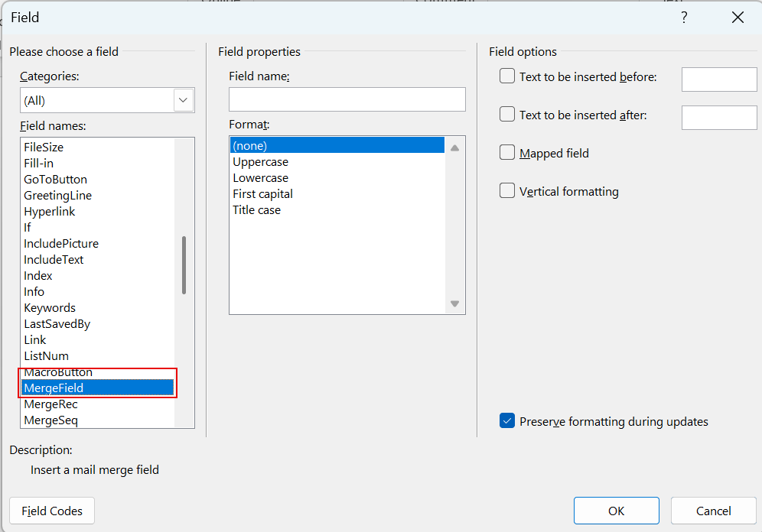Click the help question mark icon

(x=684, y=18)
